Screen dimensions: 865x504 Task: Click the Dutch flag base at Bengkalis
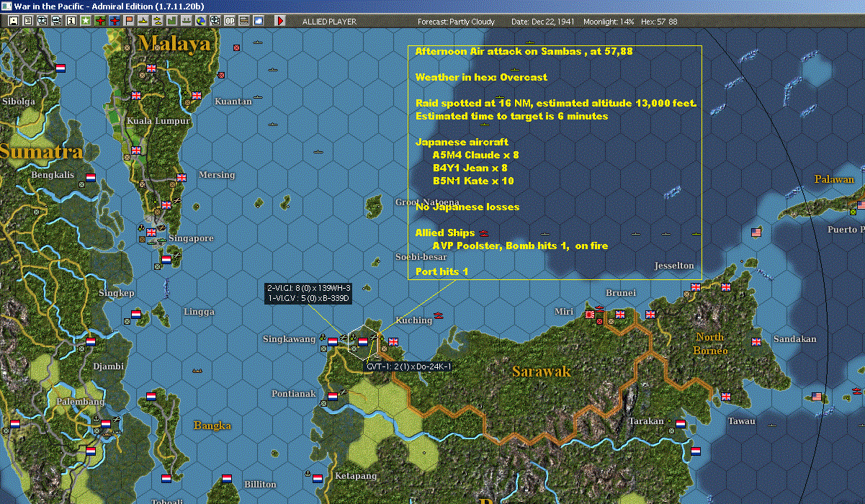(91, 176)
